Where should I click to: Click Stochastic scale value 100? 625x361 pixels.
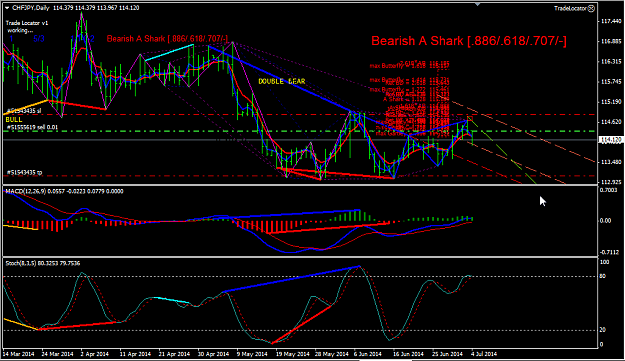click(x=604, y=262)
